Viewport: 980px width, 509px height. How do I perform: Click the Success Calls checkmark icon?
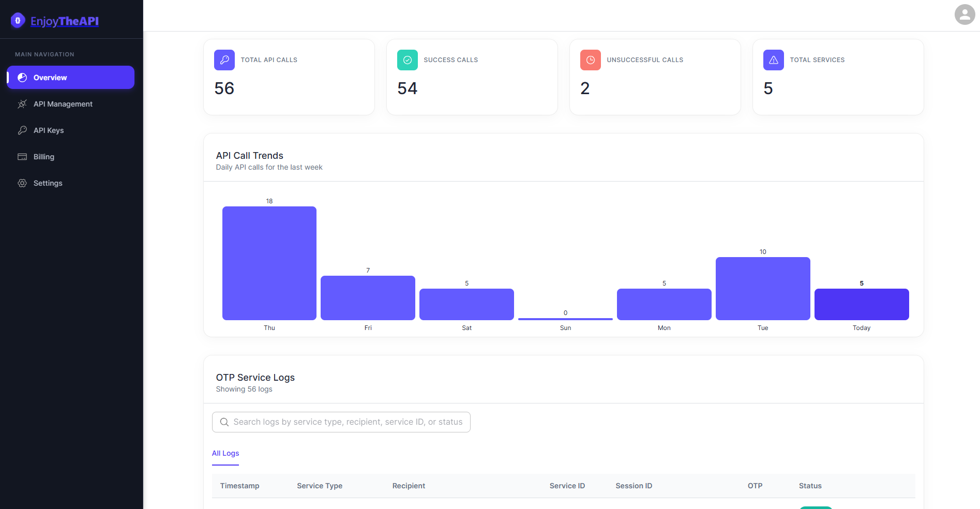(408, 60)
